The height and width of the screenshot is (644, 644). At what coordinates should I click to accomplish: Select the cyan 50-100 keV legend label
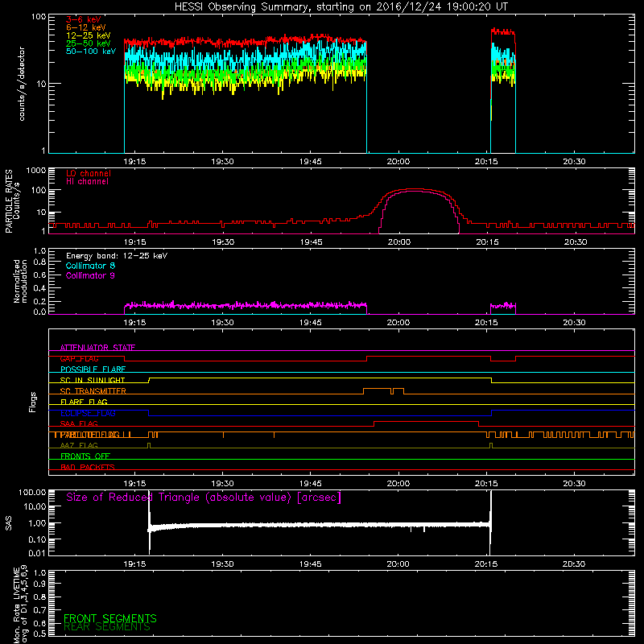click(x=91, y=52)
